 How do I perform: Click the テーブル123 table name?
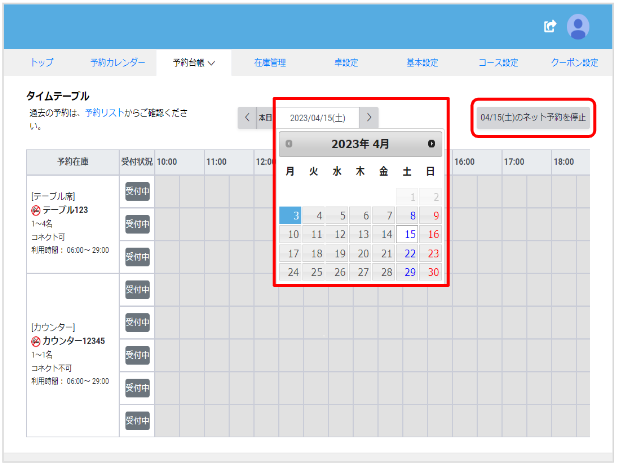[65, 210]
